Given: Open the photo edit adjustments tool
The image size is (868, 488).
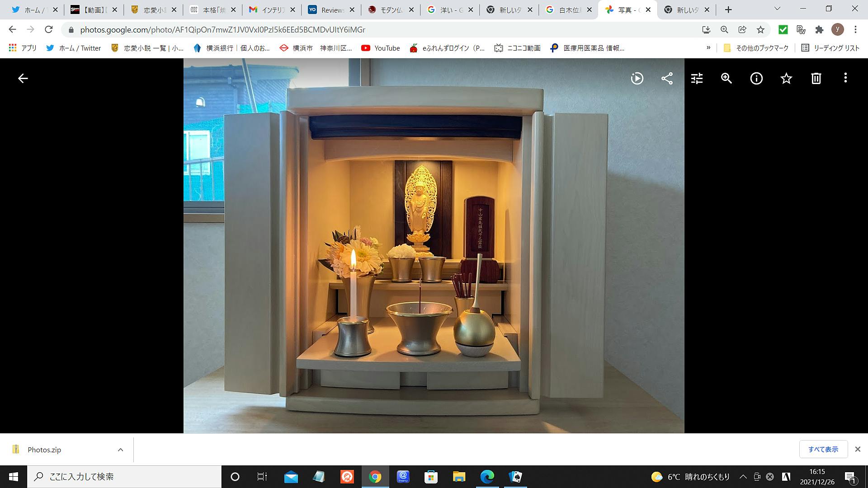Looking at the screenshot, I should (697, 78).
